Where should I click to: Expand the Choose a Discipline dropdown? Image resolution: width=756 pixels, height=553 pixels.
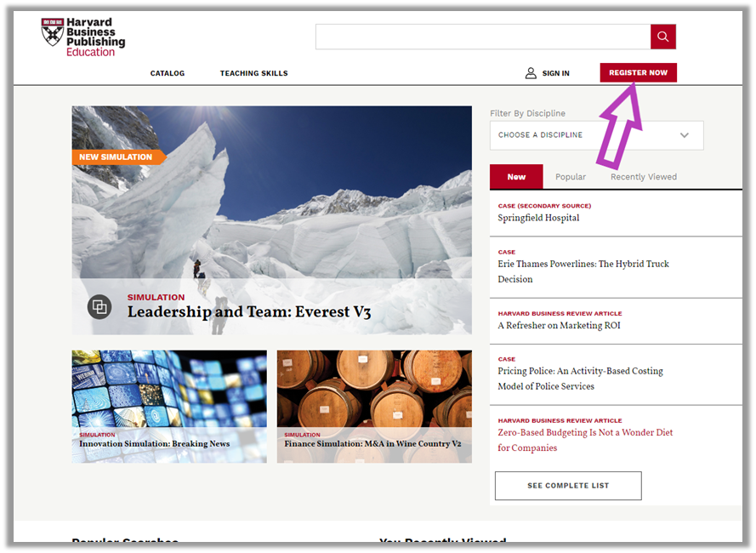[596, 135]
